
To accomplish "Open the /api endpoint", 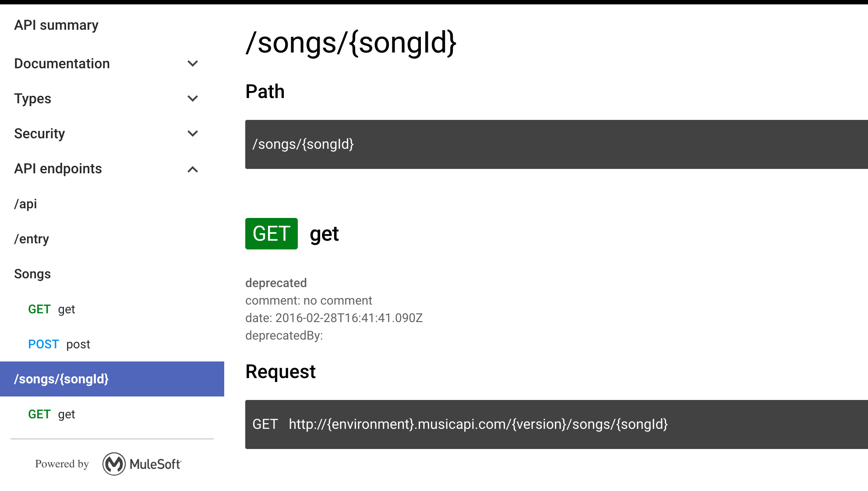I will click(25, 203).
